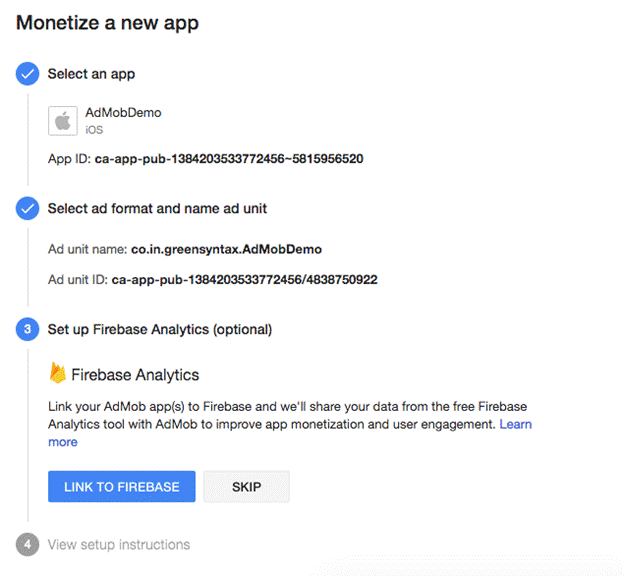Expand the Select an app step heading
The height and width of the screenshot is (576, 624).
(92, 74)
